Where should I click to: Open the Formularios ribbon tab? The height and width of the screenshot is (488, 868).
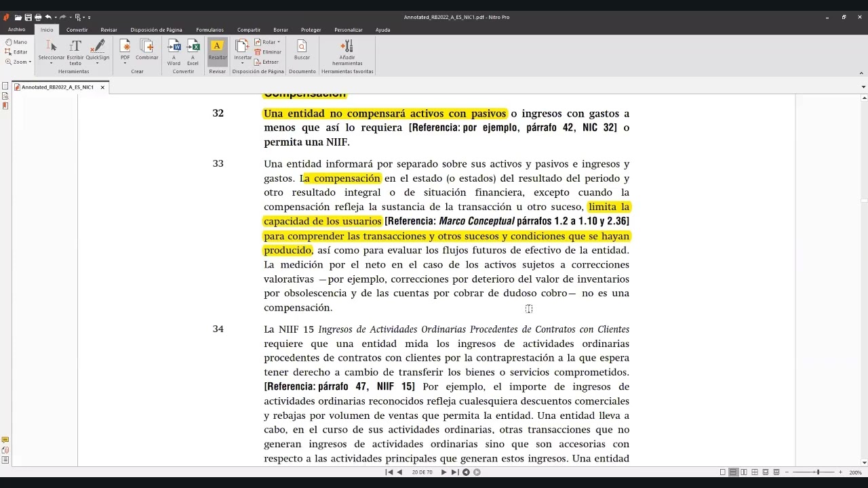[x=210, y=30]
